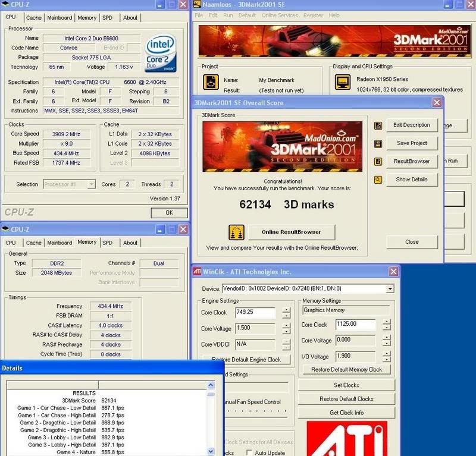Click the I/O Voltage field showing 1.900
The image size is (476, 456).
coord(355,356)
